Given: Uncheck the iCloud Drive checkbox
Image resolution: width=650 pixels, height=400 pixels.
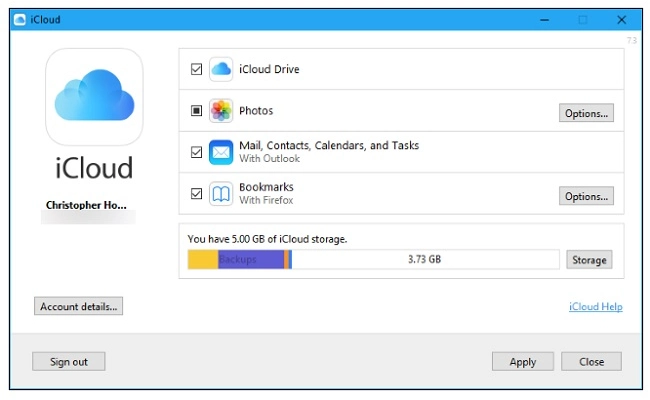Looking at the screenshot, I should (x=196, y=69).
